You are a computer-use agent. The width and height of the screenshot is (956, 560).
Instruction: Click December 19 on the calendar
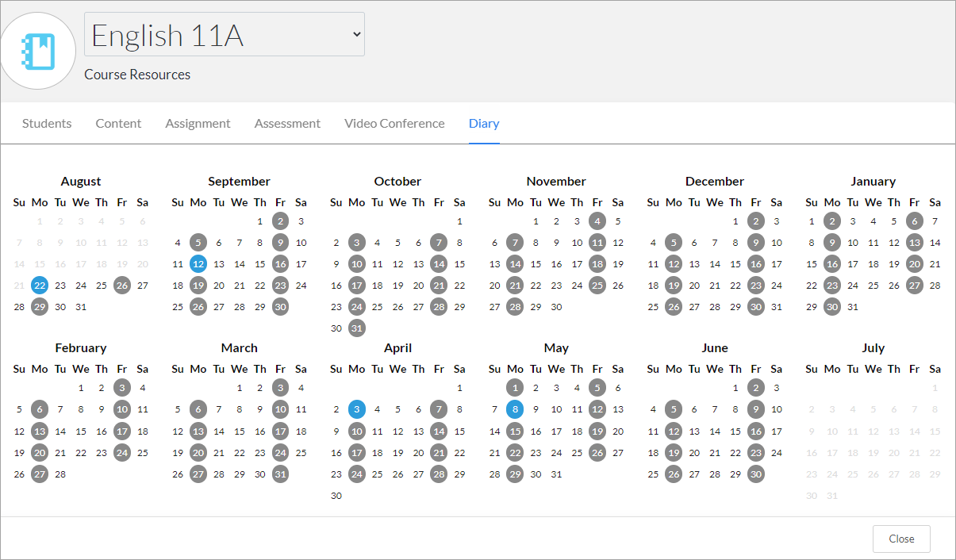click(x=674, y=286)
